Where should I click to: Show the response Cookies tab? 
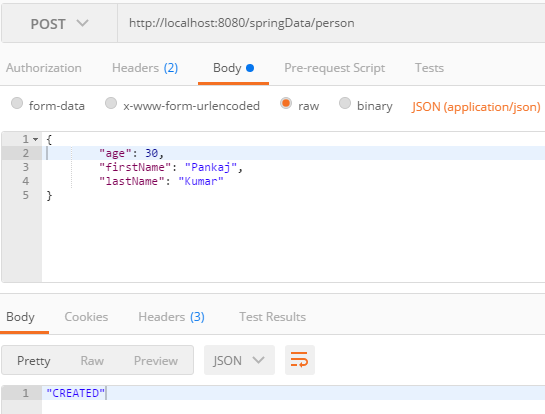[86, 317]
